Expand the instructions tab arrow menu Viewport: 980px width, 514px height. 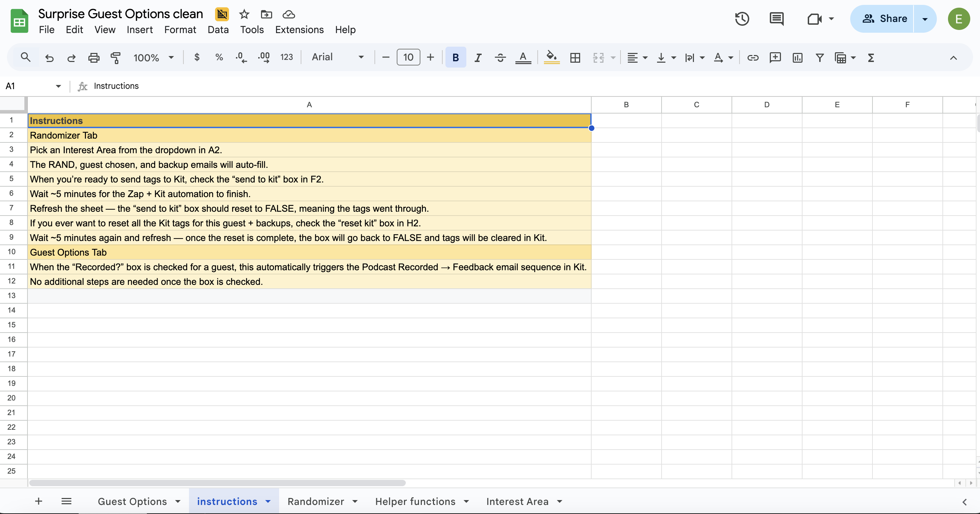268,501
